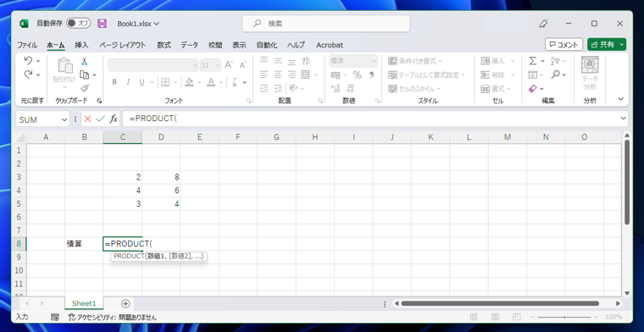The width and height of the screenshot is (644, 332).
Task: Toggle Bold formatting
Action: click(x=114, y=82)
